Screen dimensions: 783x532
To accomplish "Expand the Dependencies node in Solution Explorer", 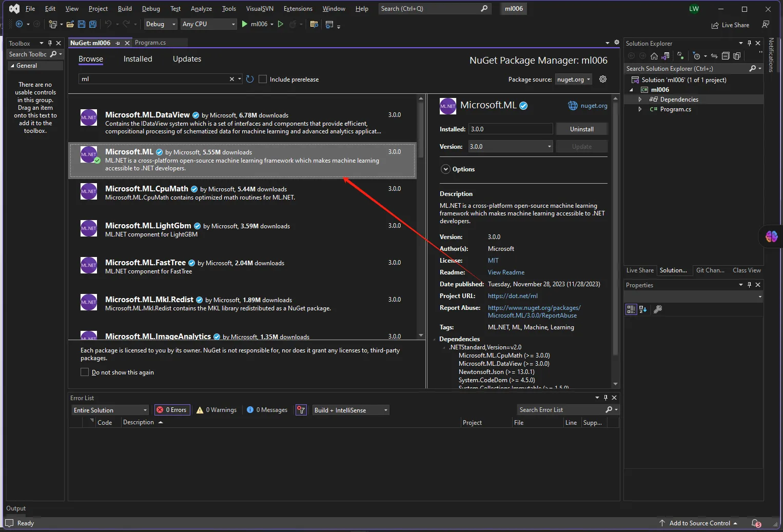I will tap(640, 100).
